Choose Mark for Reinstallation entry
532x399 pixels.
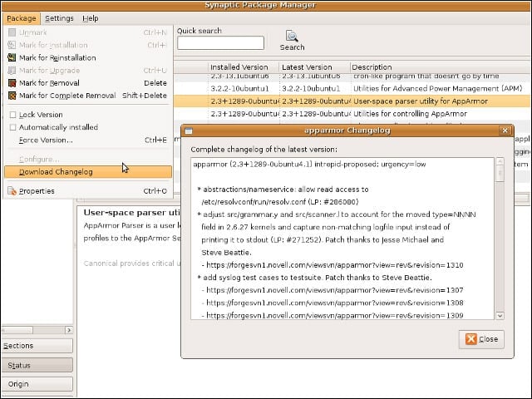click(x=87, y=57)
